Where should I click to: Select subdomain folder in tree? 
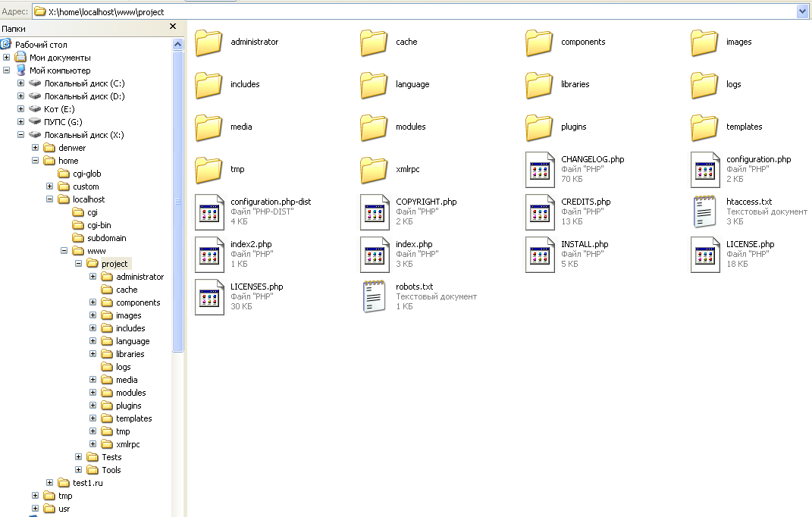click(x=107, y=238)
